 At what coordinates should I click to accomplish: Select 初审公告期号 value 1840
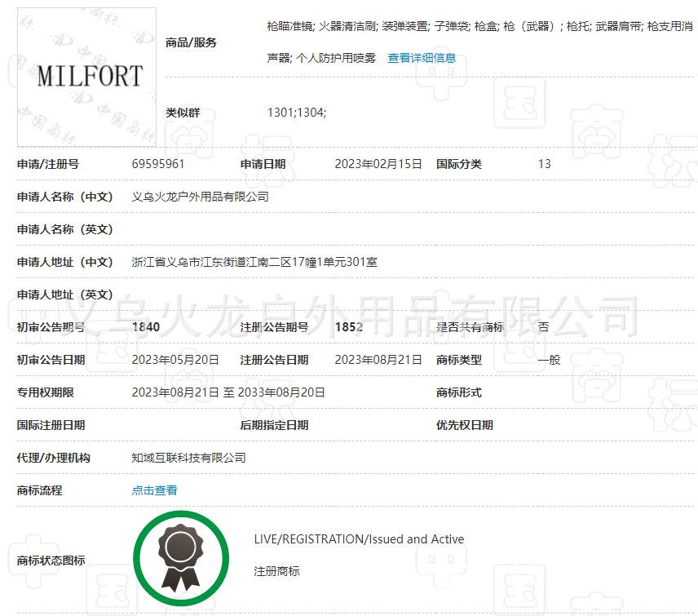point(148,326)
